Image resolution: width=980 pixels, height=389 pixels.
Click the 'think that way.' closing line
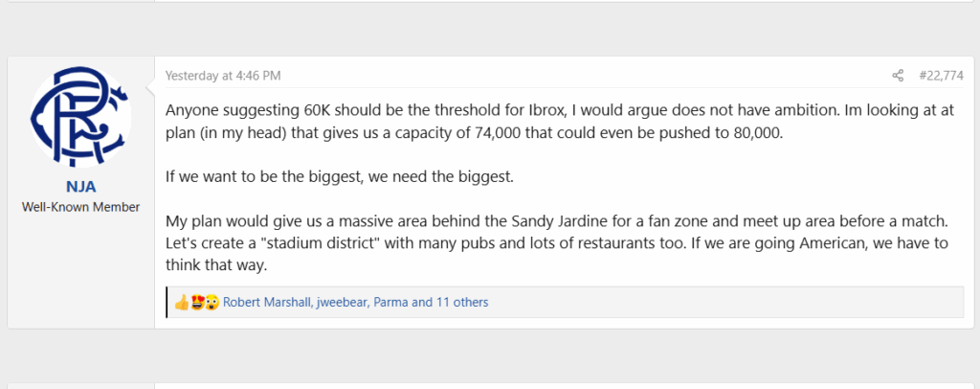click(216, 265)
